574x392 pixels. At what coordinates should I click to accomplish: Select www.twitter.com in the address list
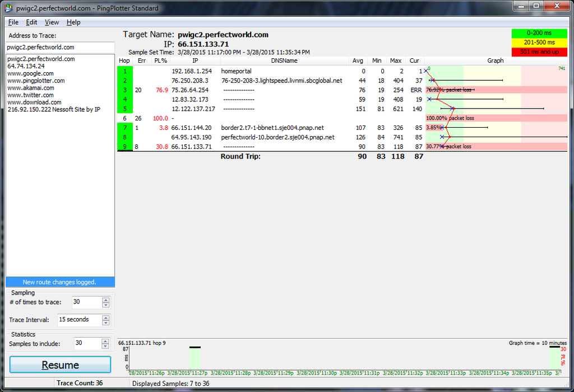[30, 95]
